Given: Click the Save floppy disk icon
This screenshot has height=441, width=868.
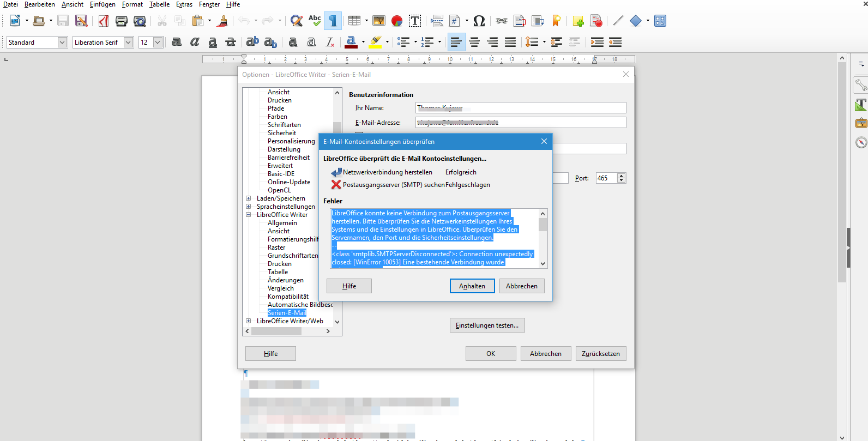Looking at the screenshot, I should point(63,21).
